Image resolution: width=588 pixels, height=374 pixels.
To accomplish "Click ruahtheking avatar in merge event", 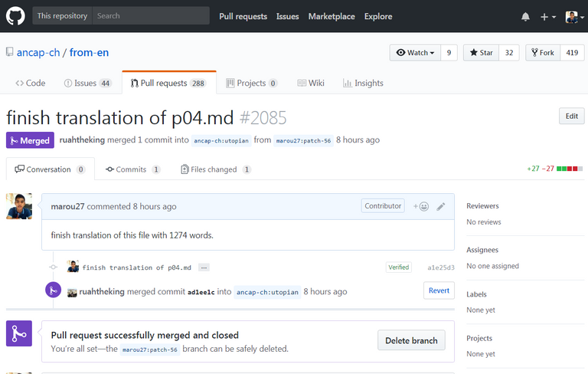I will [72, 293].
